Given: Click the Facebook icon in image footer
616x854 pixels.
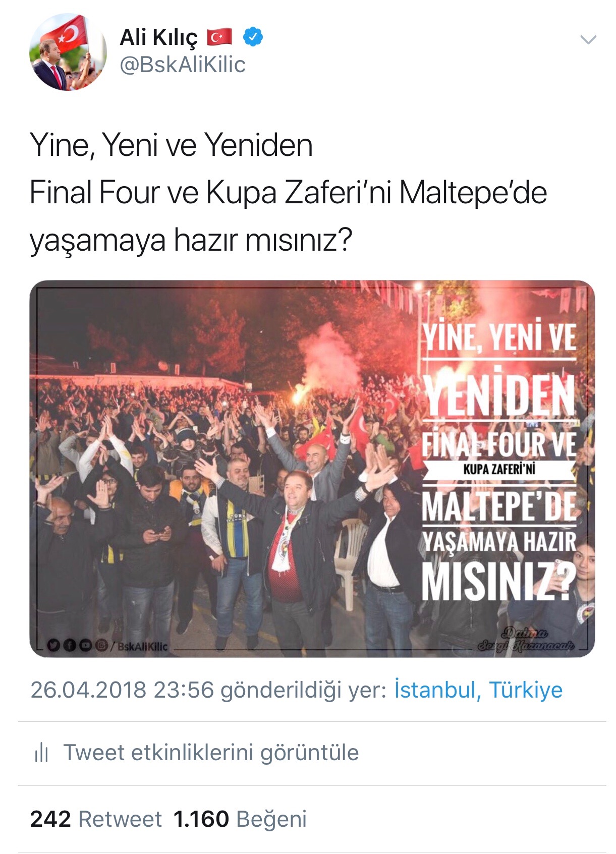Looking at the screenshot, I should 69,645.
